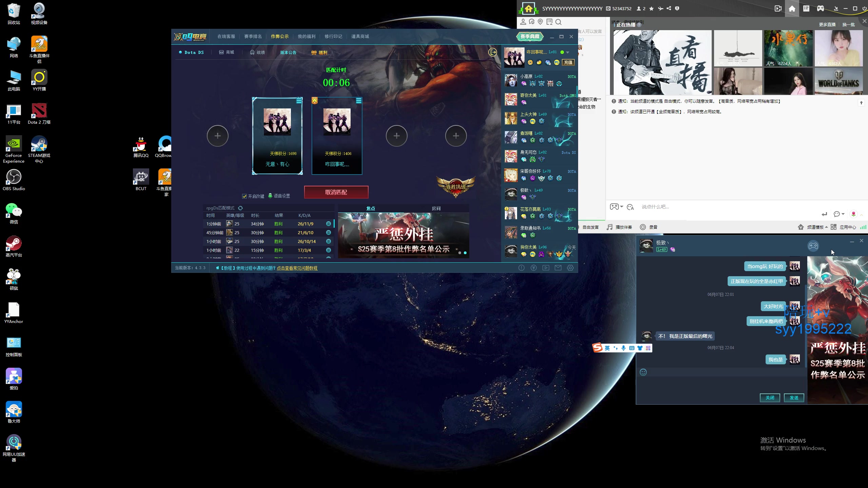Click the 点击查看常见问题教程 link
868x488 pixels.
297,268
